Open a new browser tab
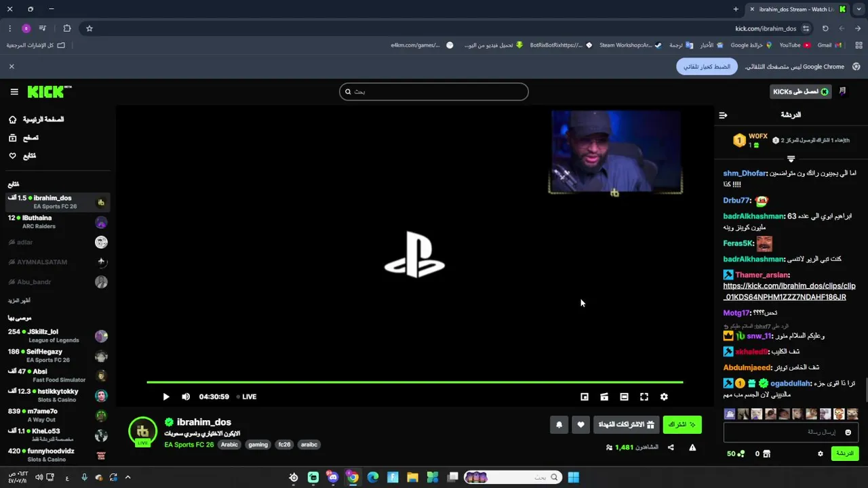Image resolution: width=868 pixels, height=488 pixels. pos(736,9)
